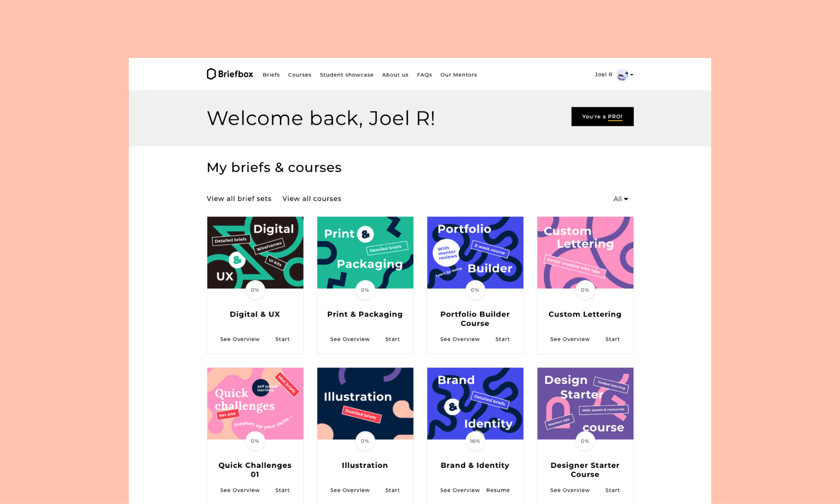Click the 0% progress circle on Illustration
Image resolution: width=840 pixels, height=504 pixels.
point(365,441)
